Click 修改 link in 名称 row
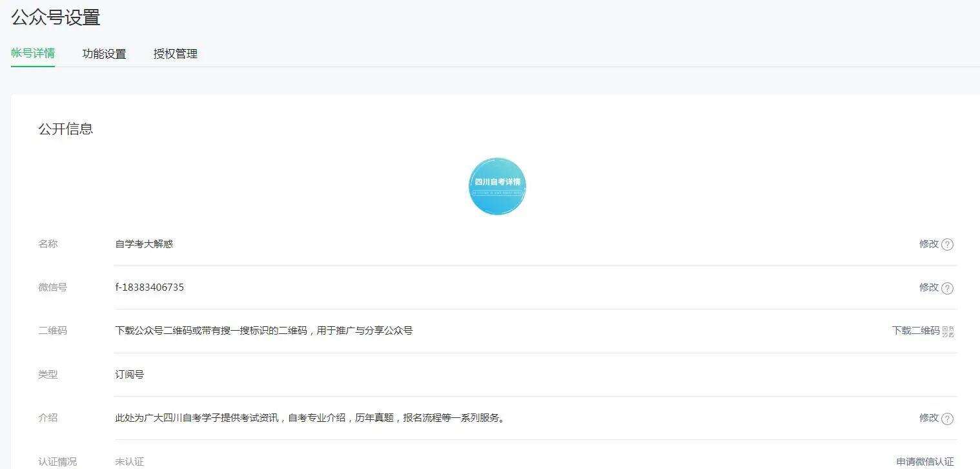 (x=929, y=244)
